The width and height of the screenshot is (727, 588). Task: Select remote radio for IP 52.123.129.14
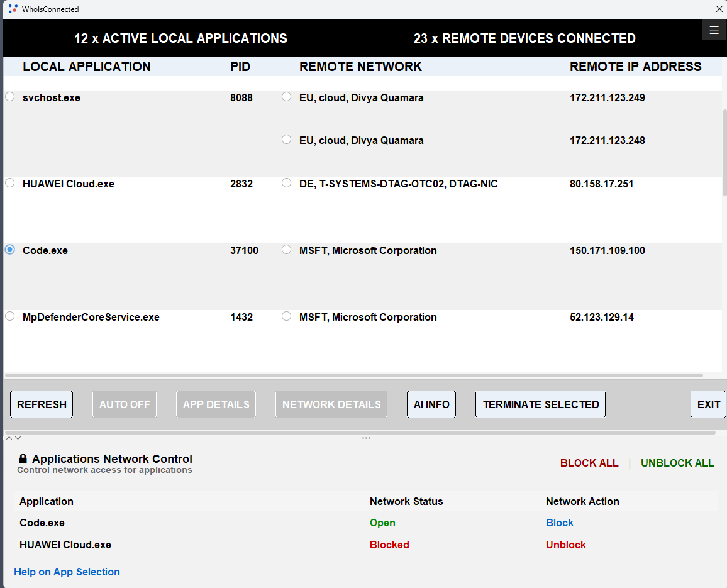coord(287,316)
